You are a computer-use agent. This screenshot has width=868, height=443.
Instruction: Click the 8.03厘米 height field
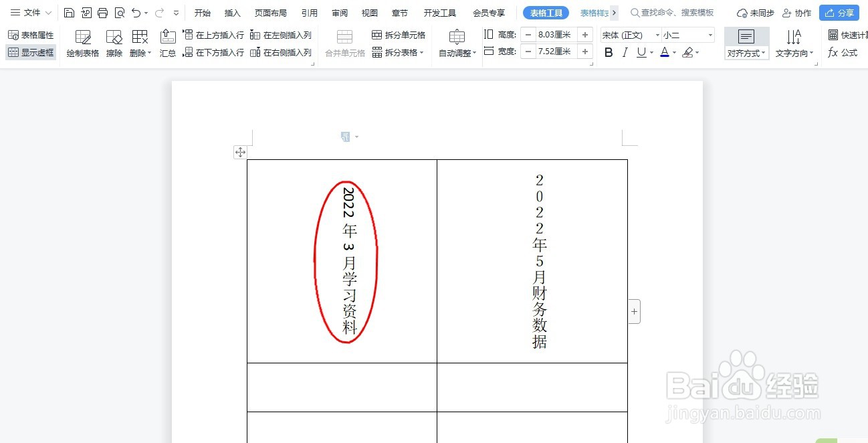556,35
